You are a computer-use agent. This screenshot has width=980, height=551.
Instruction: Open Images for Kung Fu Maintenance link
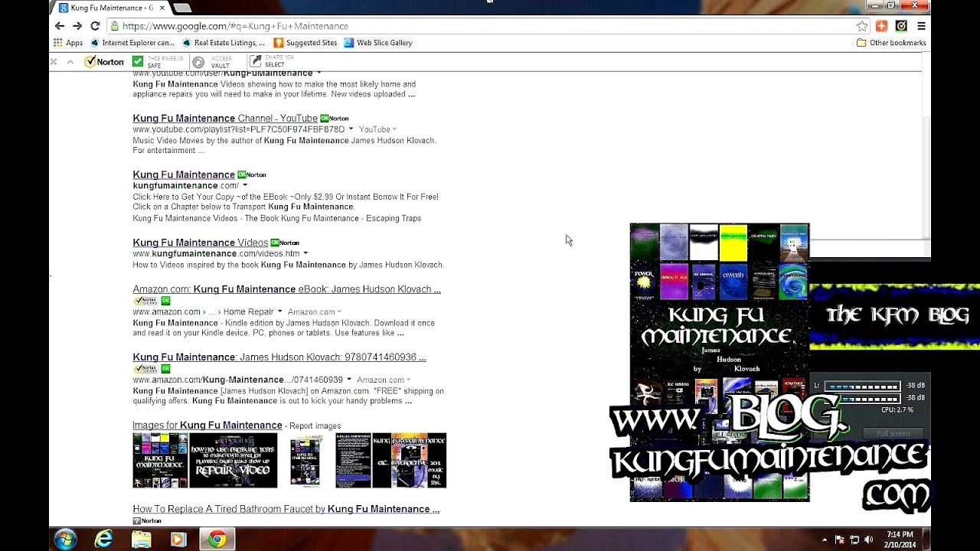click(207, 425)
